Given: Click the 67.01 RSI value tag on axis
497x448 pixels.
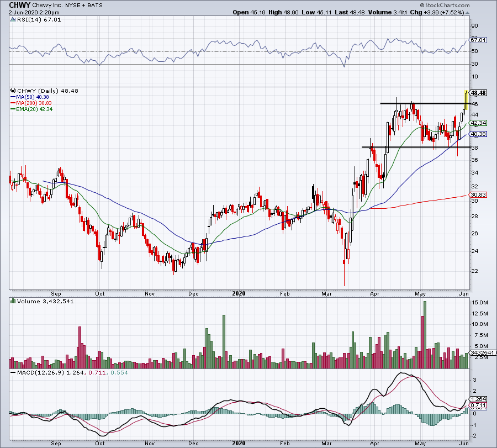Looking at the screenshot, I should coord(478,40).
